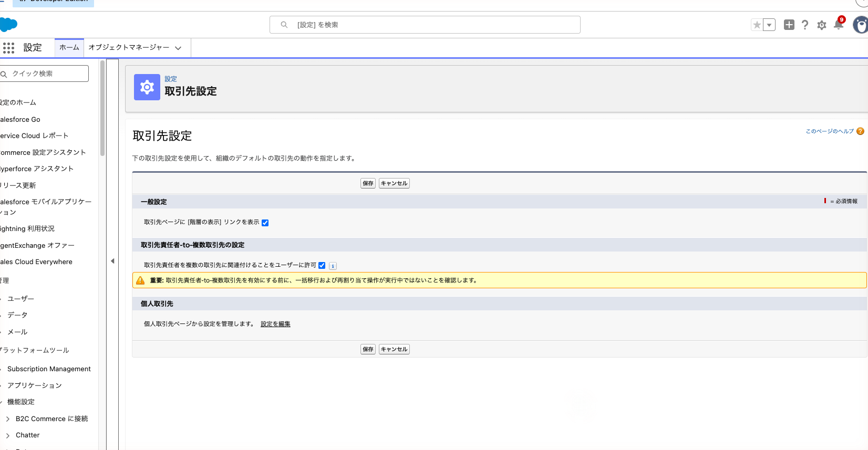The image size is (868, 450).
Task: Open the favorites list dropdown arrow
Action: 769,25
